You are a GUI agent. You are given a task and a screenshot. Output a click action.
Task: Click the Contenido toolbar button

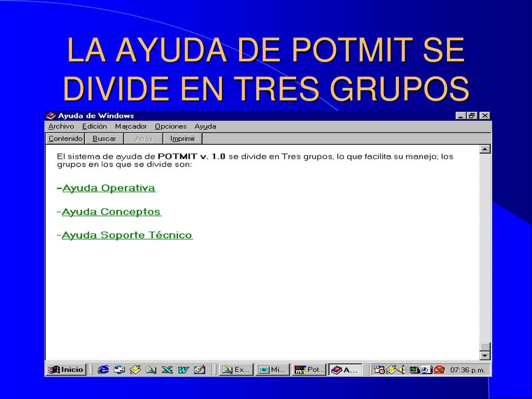tap(65, 138)
